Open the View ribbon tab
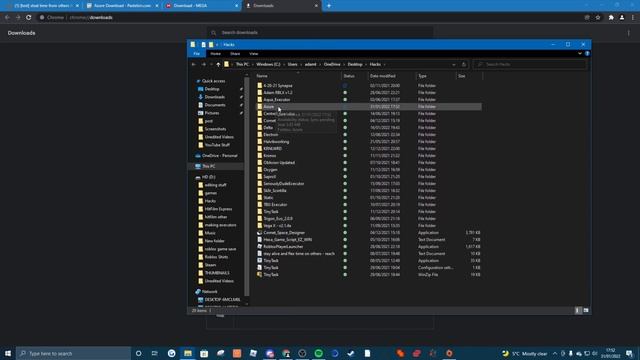 coord(253,53)
